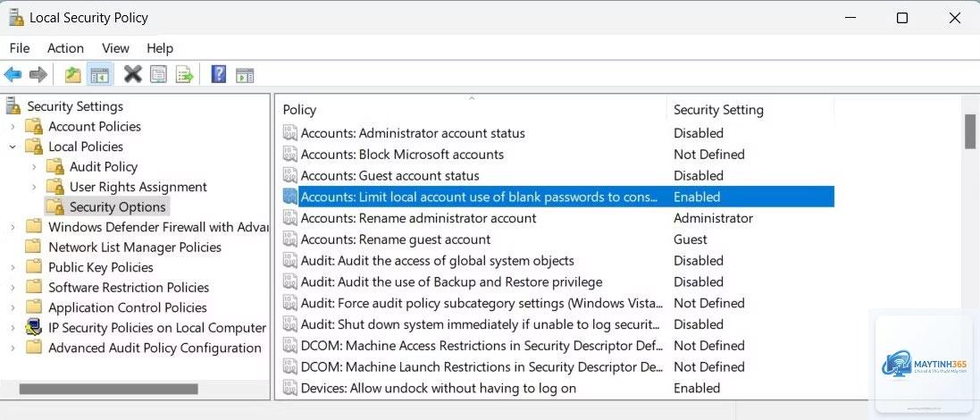The height and width of the screenshot is (420, 980).
Task: Open the Properties toolbar icon
Action: [159, 75]
